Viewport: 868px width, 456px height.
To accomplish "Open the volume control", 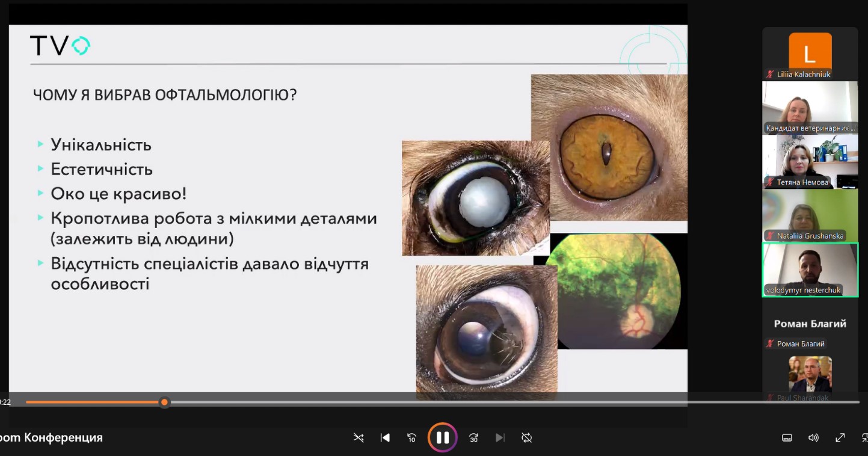I will pyautogui.click(x=813, y=438).
